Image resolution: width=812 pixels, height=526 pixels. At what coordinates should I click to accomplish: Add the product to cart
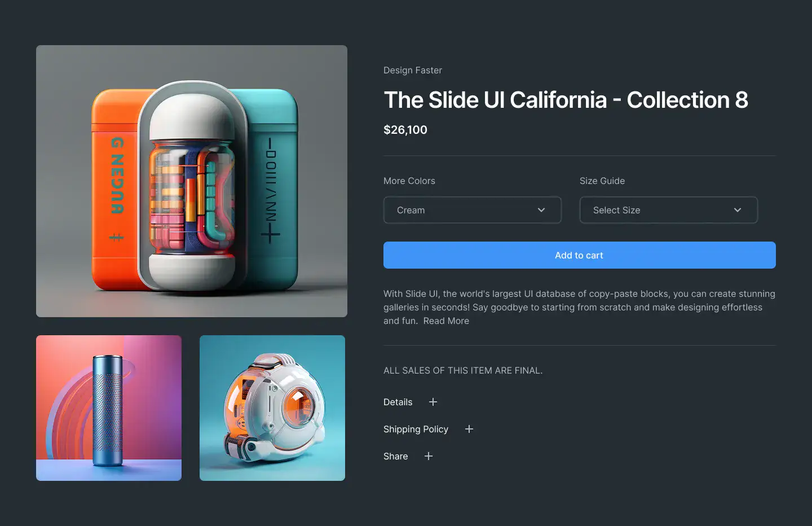(x=580, y=255)
